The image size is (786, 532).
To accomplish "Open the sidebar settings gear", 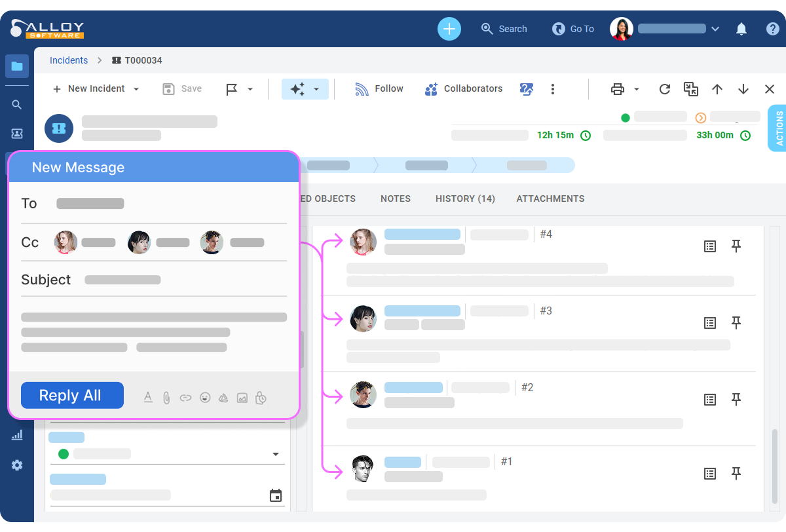I will click(17, 465).
